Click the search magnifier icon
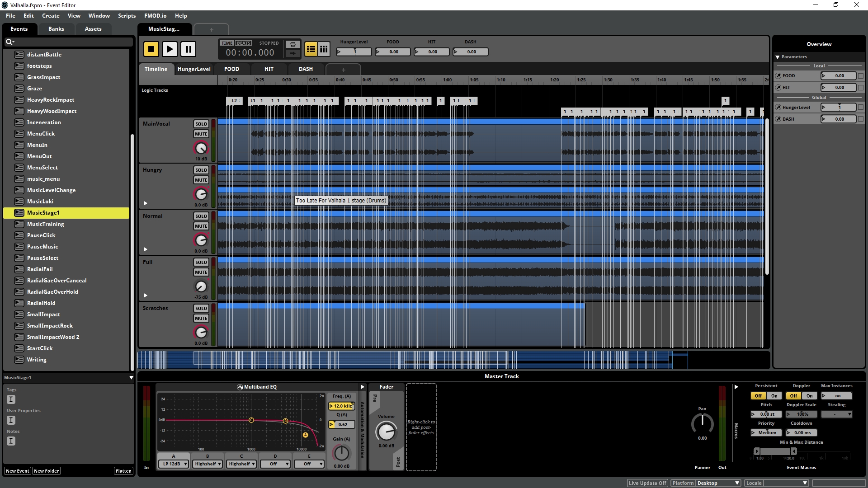The image size is (868, 488). (x=9, y=42)
